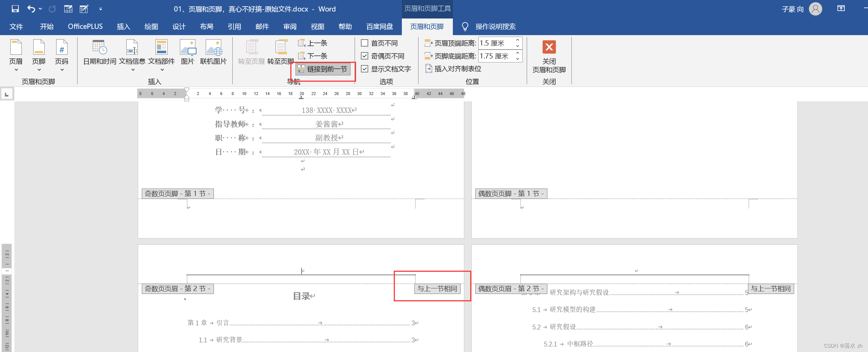
Task: Click the Undo arrow icon
Action: click(31, 9)
